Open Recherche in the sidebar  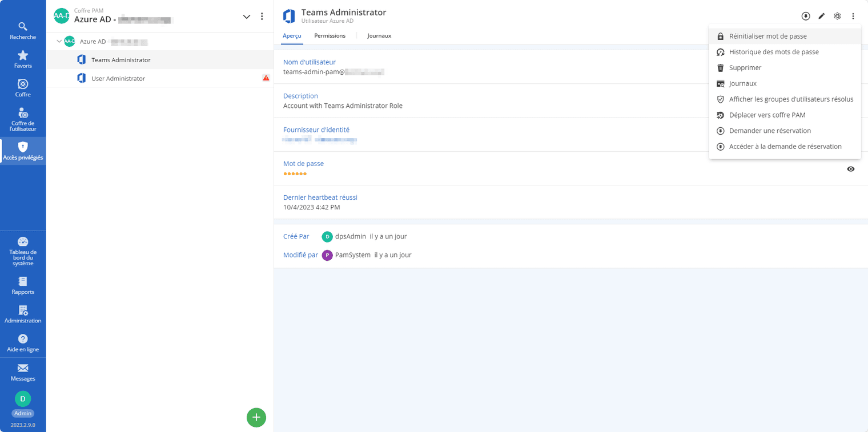coord(23,31)
